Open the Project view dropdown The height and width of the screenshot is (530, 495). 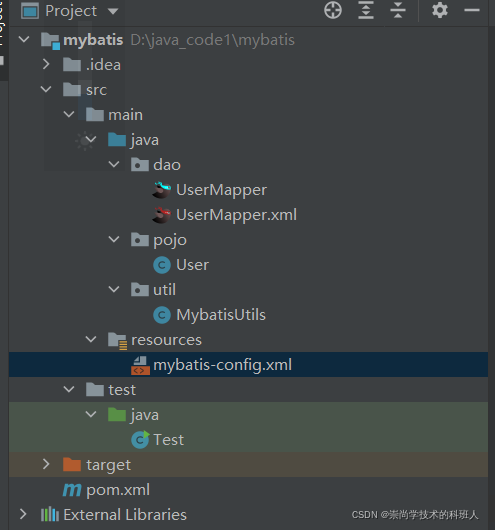(113, 11)
